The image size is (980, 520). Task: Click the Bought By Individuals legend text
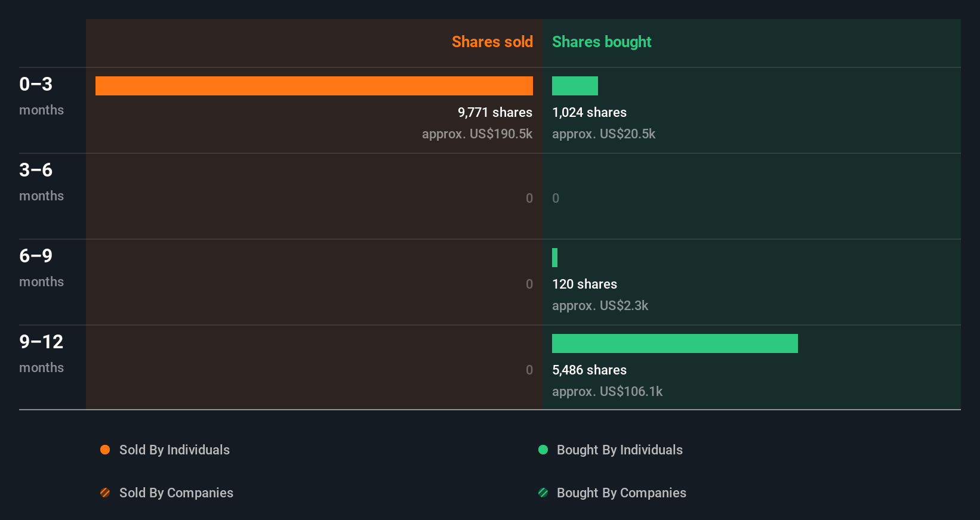coord(620,450)
